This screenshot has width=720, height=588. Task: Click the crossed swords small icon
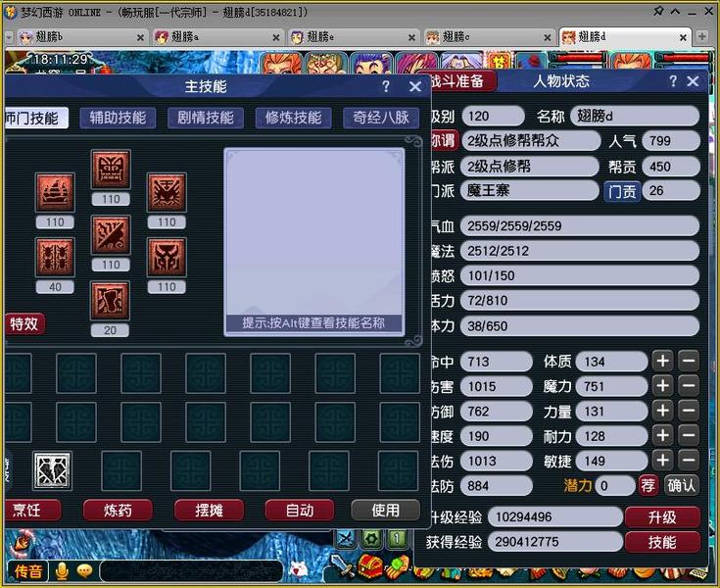[x=346, y=538]
